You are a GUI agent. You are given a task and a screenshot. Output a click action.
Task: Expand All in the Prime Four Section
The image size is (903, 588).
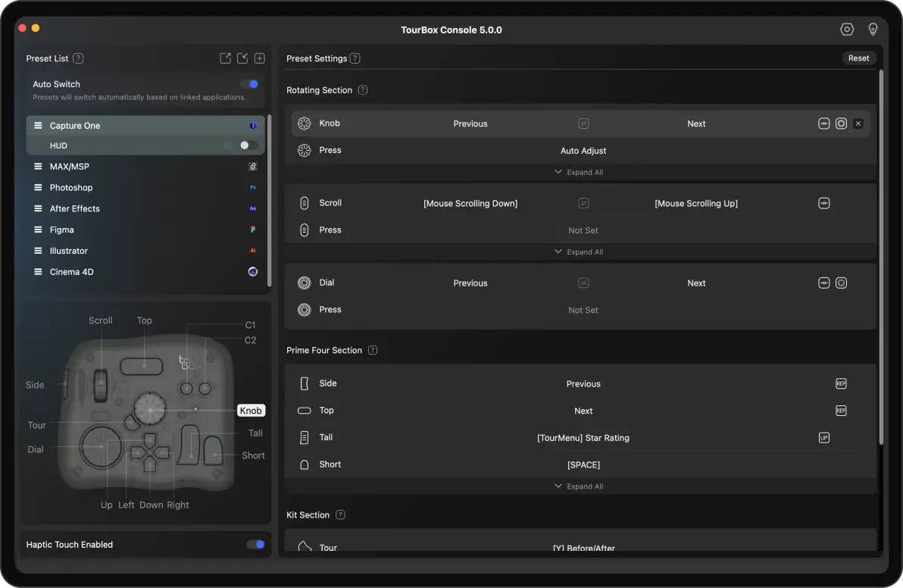[x=578, y=486]
